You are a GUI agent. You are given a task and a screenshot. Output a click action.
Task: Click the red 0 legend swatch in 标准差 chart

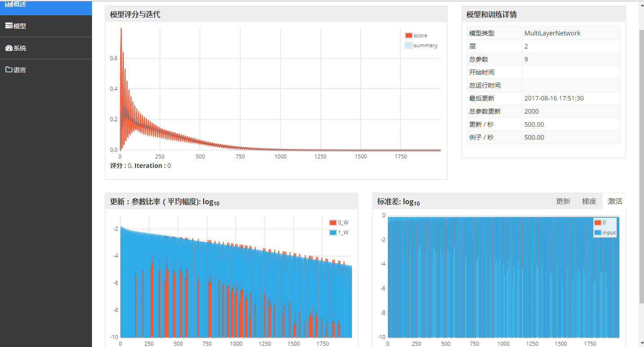pos(597,223)
